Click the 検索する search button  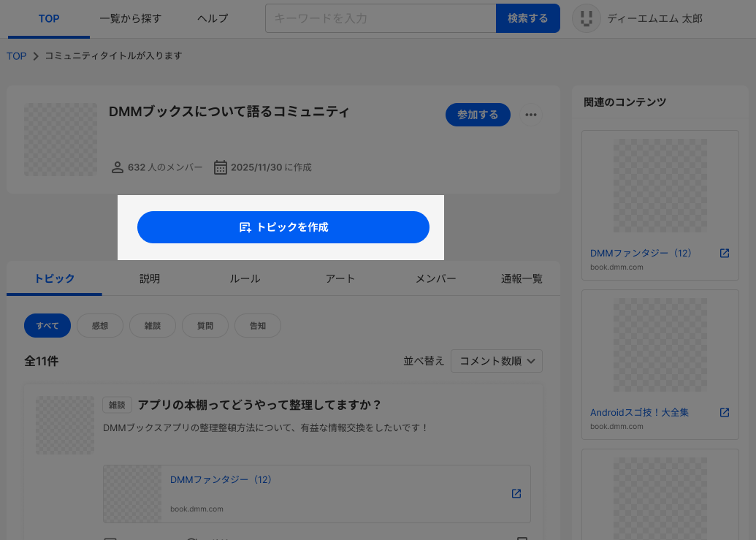coord(527,18)
